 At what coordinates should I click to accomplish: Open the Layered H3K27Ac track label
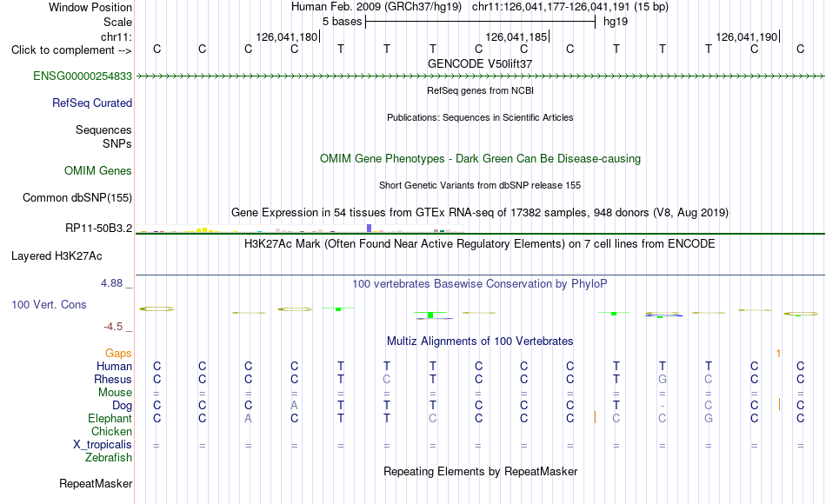tap(57, 256)
